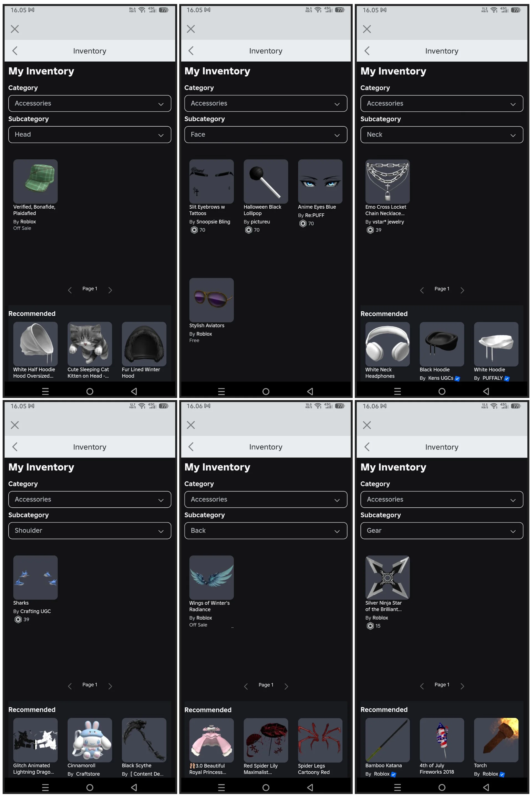Tap back arrow in Neck inventory header

coord(367,51)
